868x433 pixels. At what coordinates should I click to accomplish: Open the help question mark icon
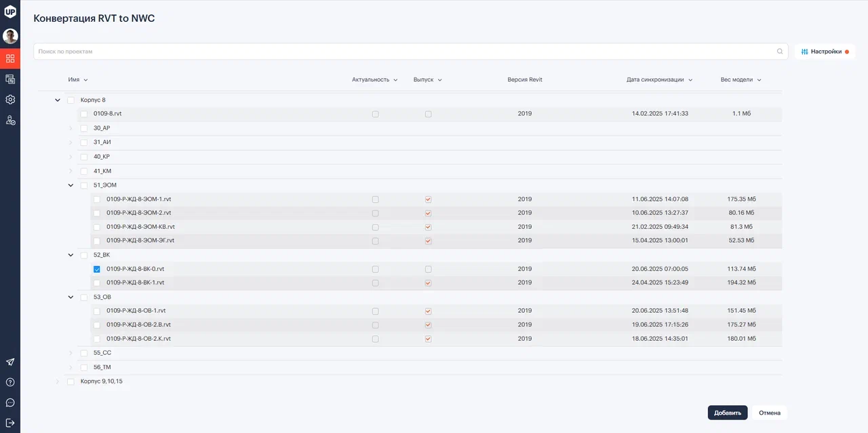tap(10, 382)
